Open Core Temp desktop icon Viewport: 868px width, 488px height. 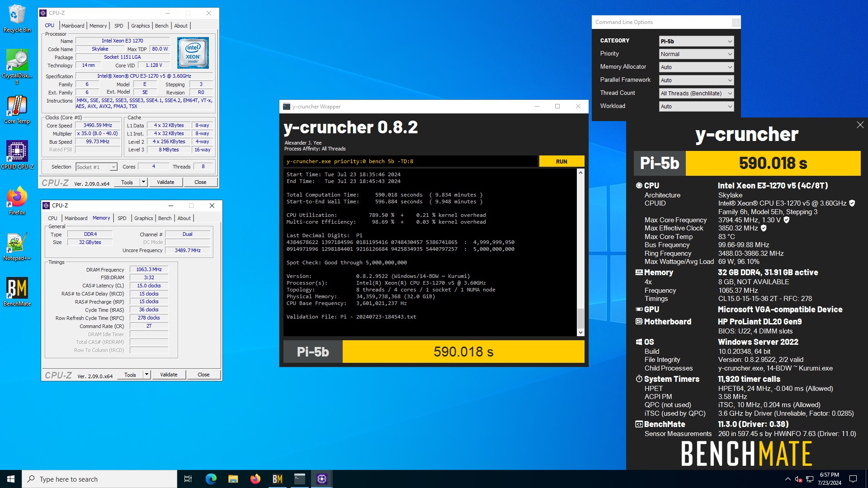[x=17, y=109]
